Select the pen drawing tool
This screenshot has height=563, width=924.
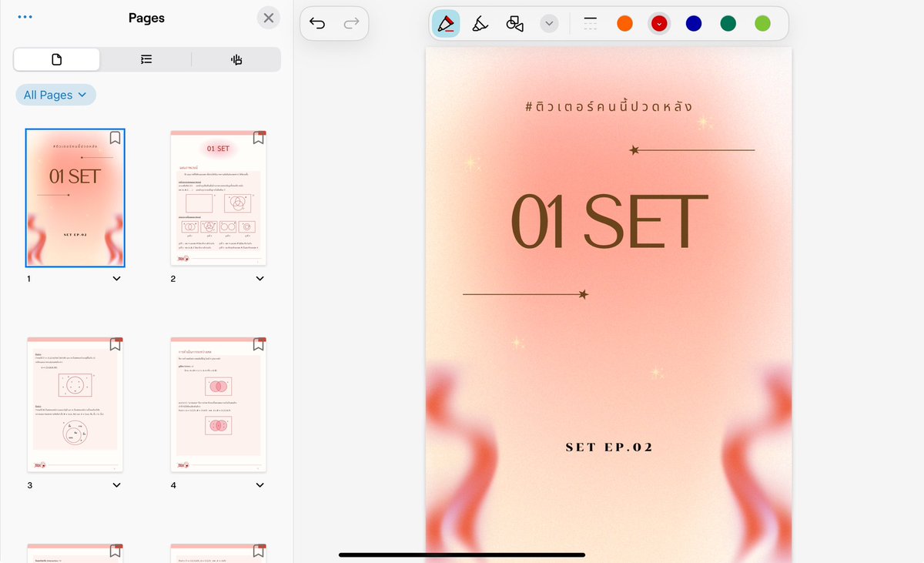(x=446, y=24)
